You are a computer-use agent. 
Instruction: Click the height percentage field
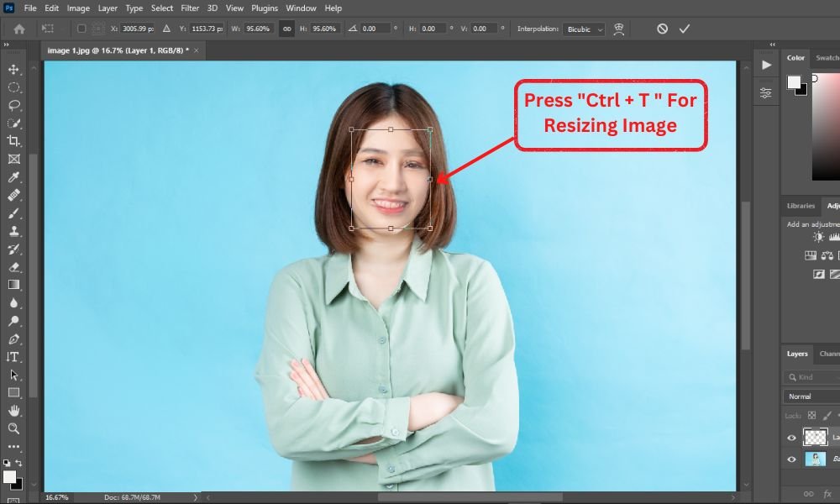(325, 29)
